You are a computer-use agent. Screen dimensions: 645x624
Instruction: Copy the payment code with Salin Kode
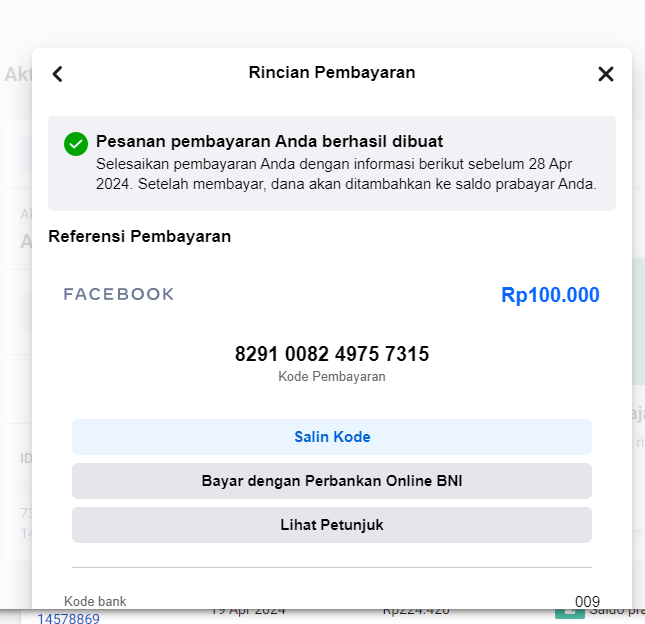click(332, 437)
